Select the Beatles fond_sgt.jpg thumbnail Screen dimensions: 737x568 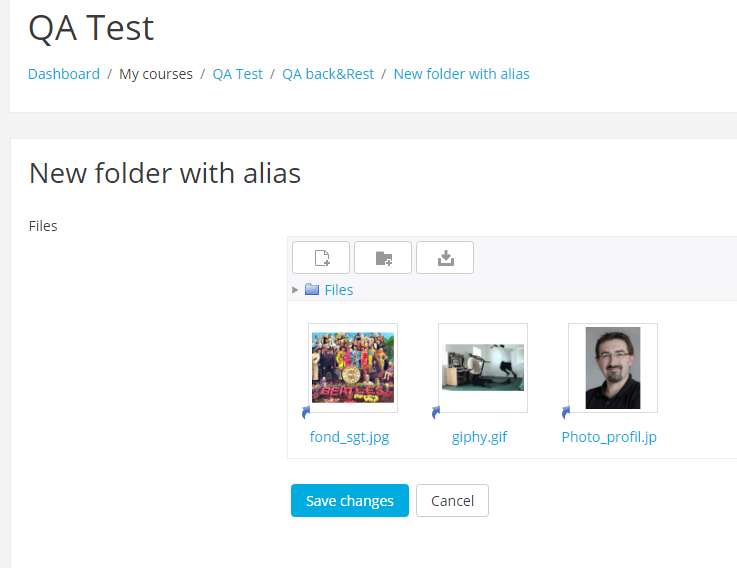[x=353, y=368]
